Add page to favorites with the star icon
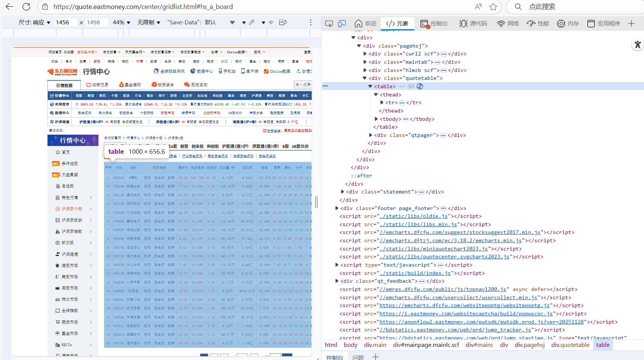Viewport: 644px width, 360px height. pyautogui.click(x=493, y=7)
